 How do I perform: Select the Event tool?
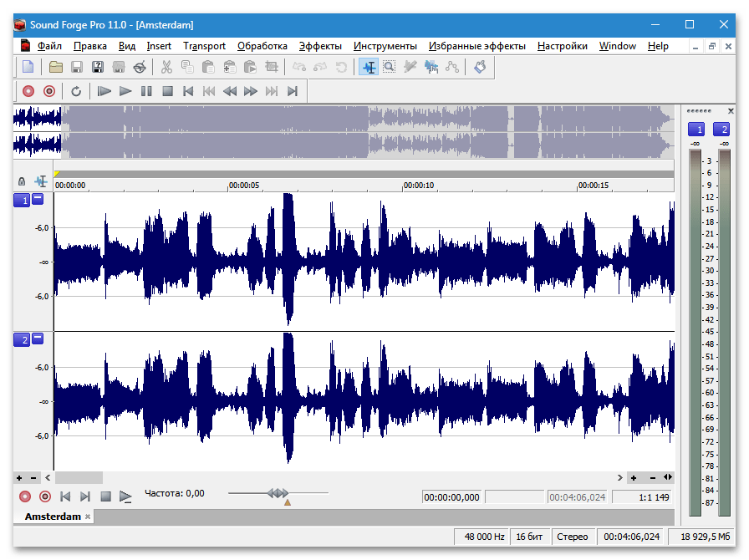pyautogui.click(x=431, y=67)
